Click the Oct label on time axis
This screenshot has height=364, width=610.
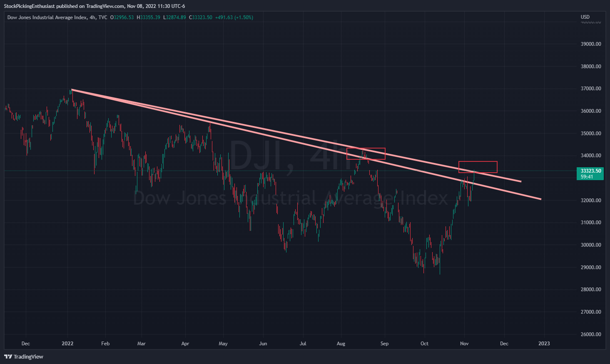(x=424, y=344)
